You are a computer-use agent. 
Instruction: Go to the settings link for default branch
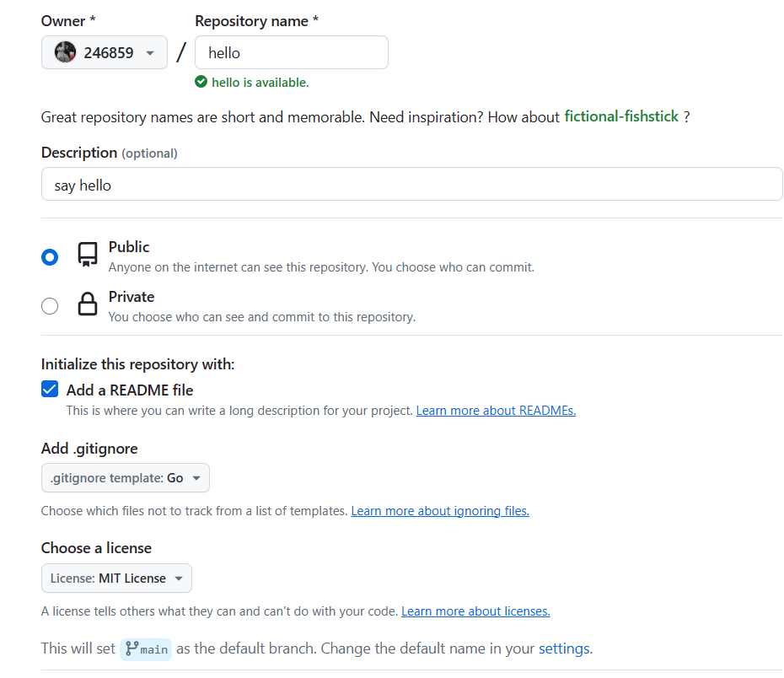(x=564, y=648)
